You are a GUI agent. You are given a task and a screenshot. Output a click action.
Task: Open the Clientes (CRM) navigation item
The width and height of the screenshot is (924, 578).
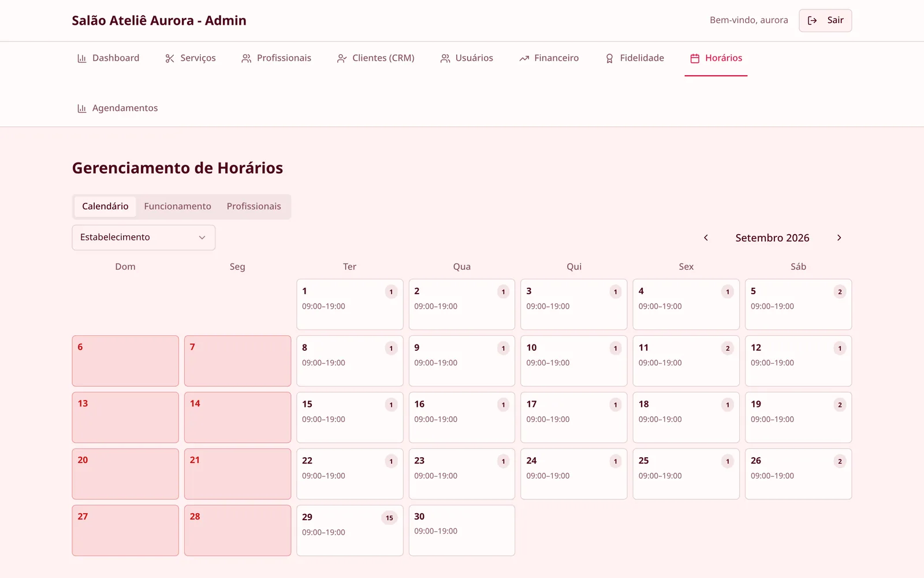(x=376, y=58)
